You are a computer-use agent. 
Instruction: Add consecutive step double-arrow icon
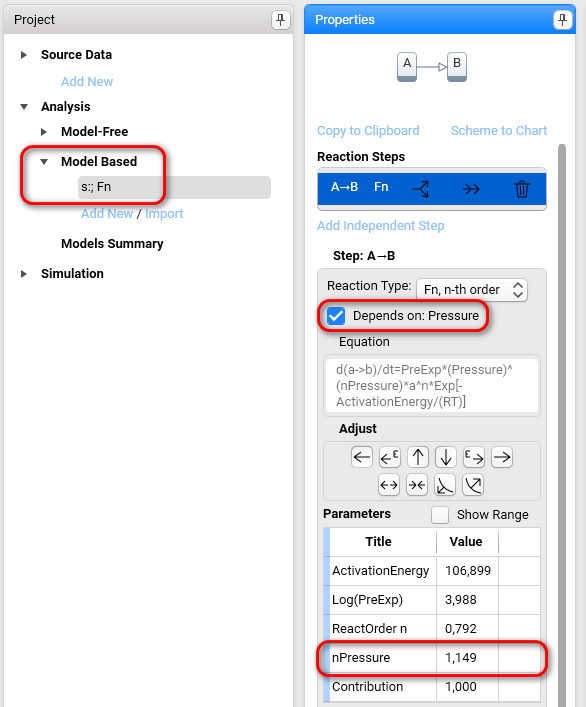[x=471, y=189]
